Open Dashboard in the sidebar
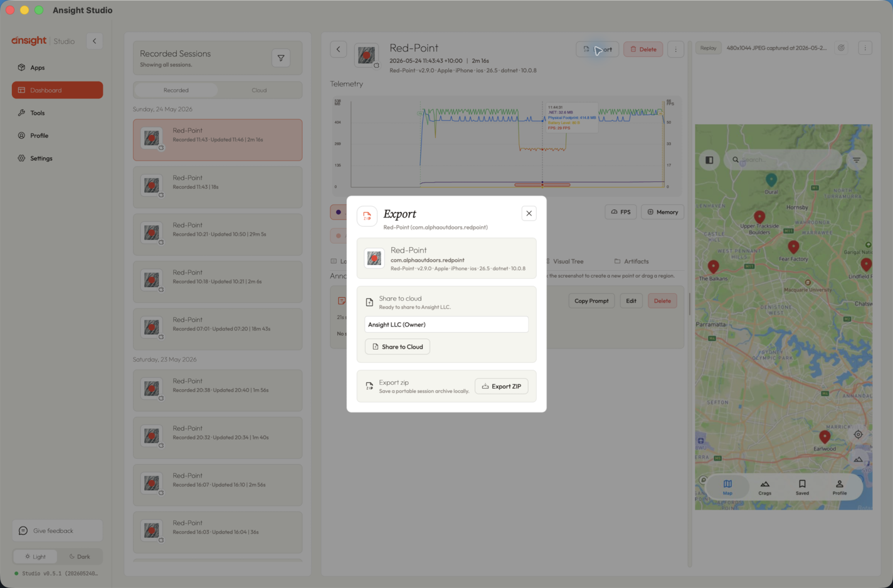Image resolution: width=893 pixels, height=588 pixels. click(57, 90)
